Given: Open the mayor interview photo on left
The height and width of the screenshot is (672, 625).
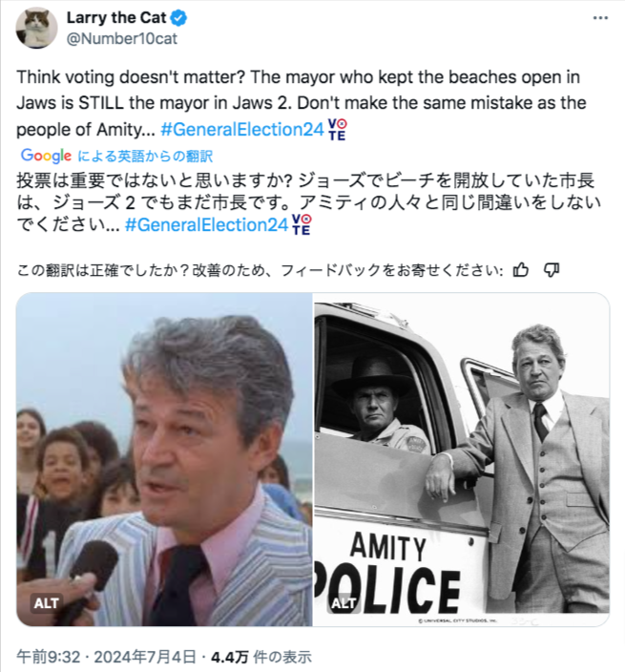Looking at the screenshot, I should click(x=164, y=459).
